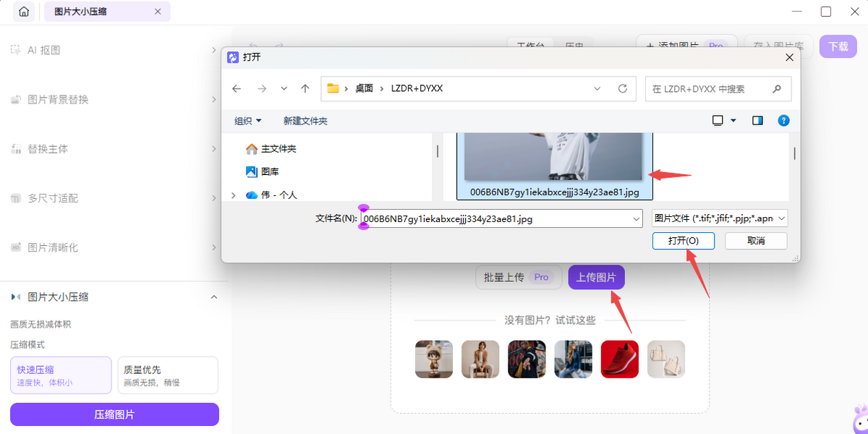
Task: Choose the doll figure sample image
Action: coord(434,359)
